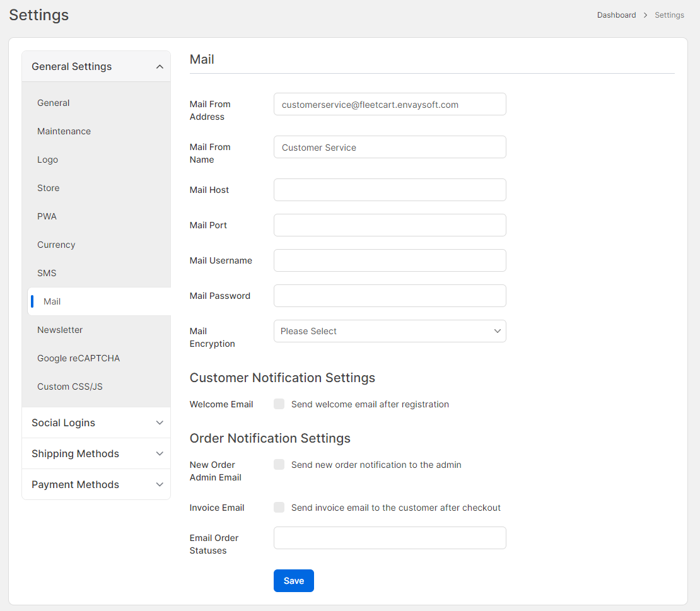This screenshot has width=700, height=611.
Task: Open the Mail Encryption dropdown
Action: [390, 331]
